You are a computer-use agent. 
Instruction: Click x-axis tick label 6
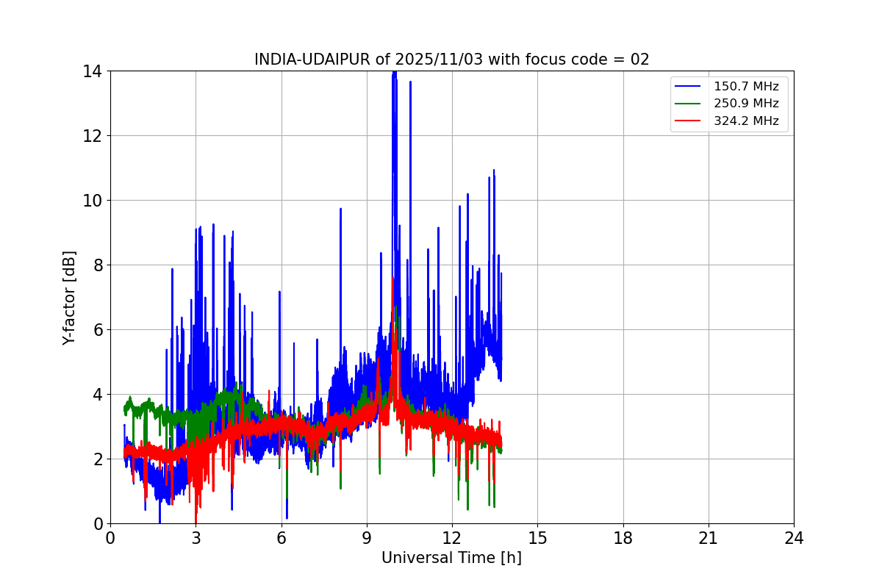tap(282, 538)
